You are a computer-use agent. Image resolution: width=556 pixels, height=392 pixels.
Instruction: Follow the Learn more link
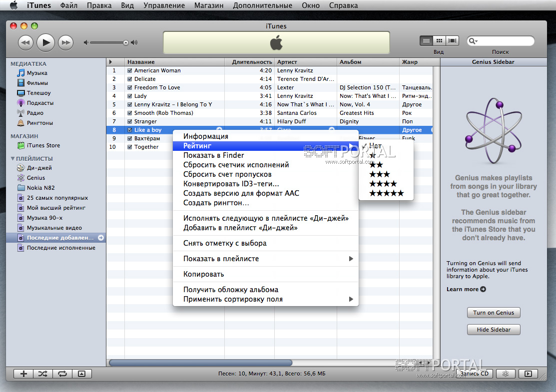[x=466, y=289]
